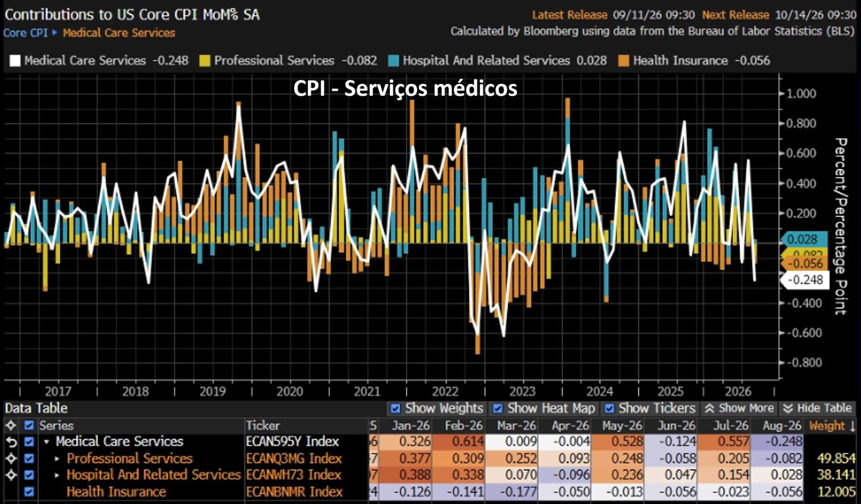Toggle the Show Weights checkbox
This screenshot has width=861, height=504.
pos(395,408)
